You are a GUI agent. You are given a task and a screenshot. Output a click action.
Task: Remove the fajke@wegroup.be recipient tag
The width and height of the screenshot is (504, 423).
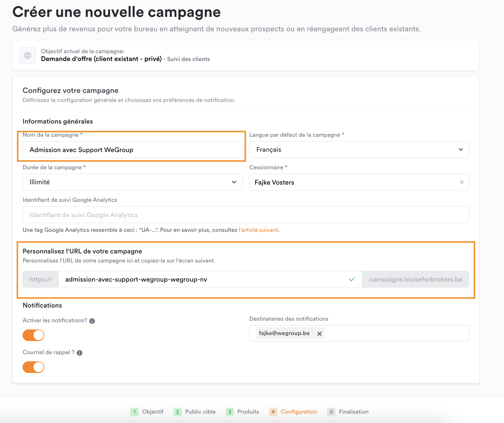click(319, 334)
